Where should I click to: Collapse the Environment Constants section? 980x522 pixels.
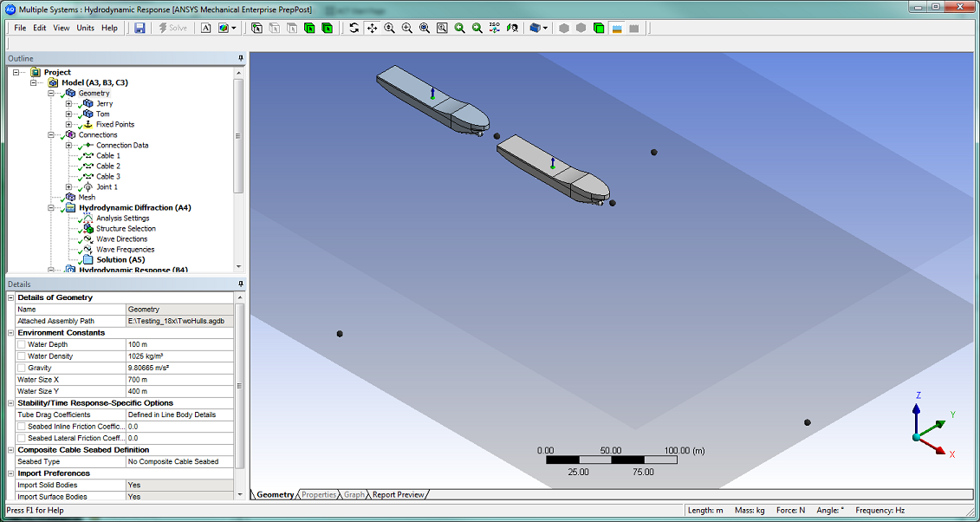click(x=11, y=333)
